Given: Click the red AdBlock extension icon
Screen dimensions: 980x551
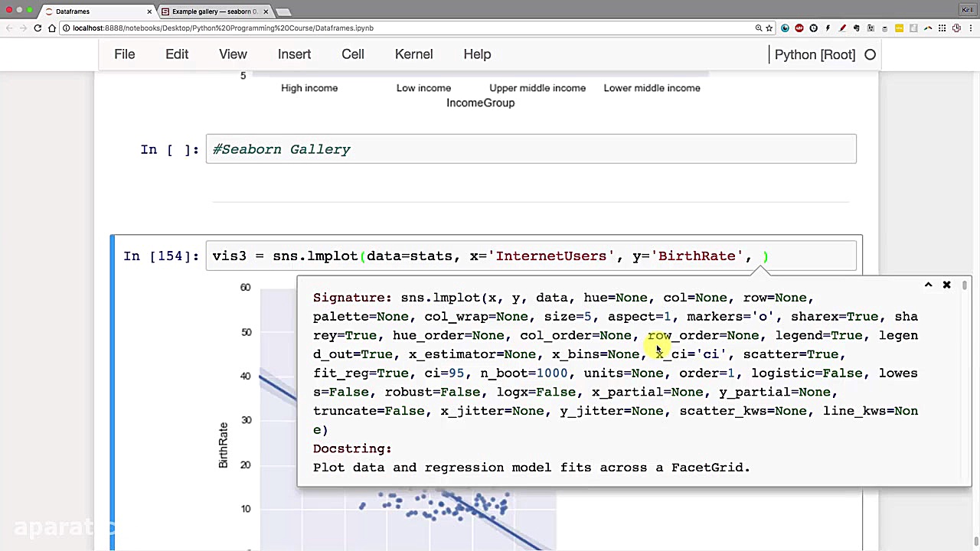Looking at the screenshot, I should tap(799, 28).
